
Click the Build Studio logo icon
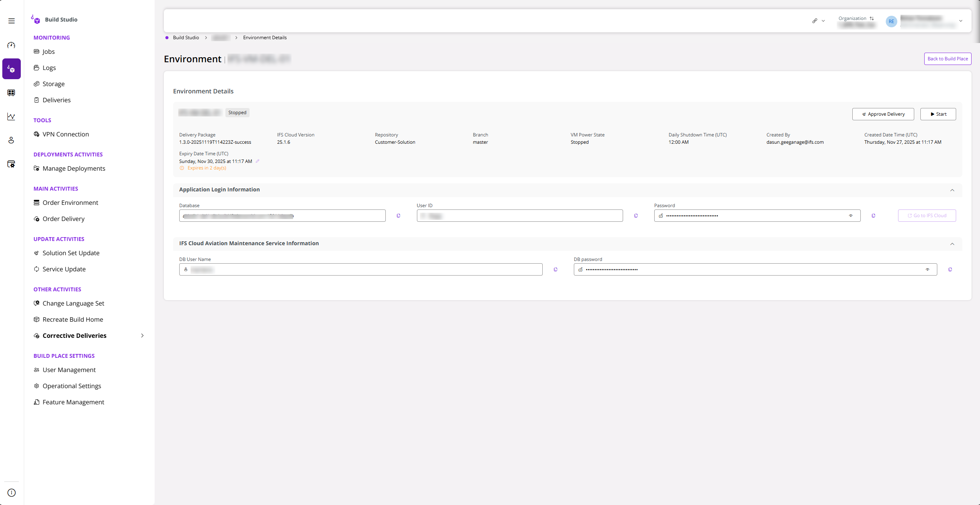tap(35, 20)
